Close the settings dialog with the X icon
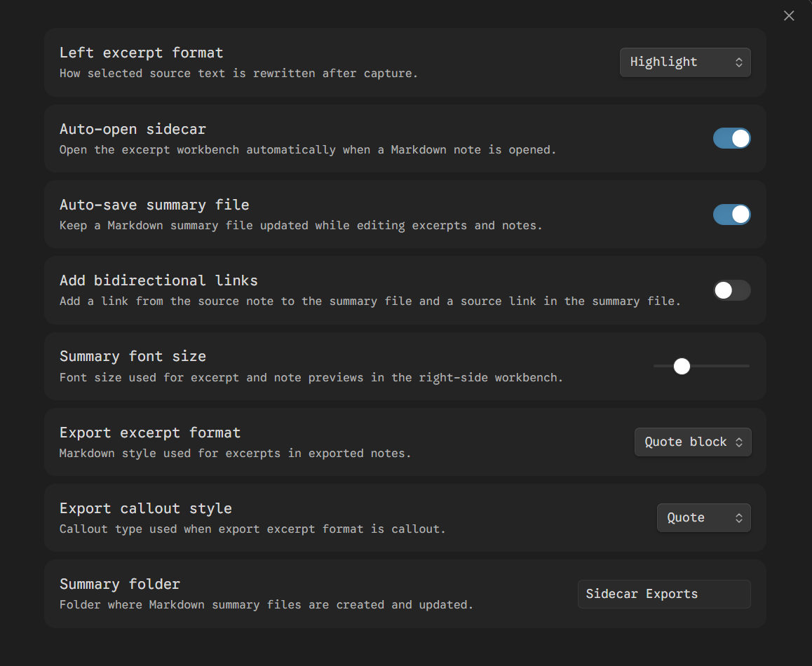 (x=789, y=16)
